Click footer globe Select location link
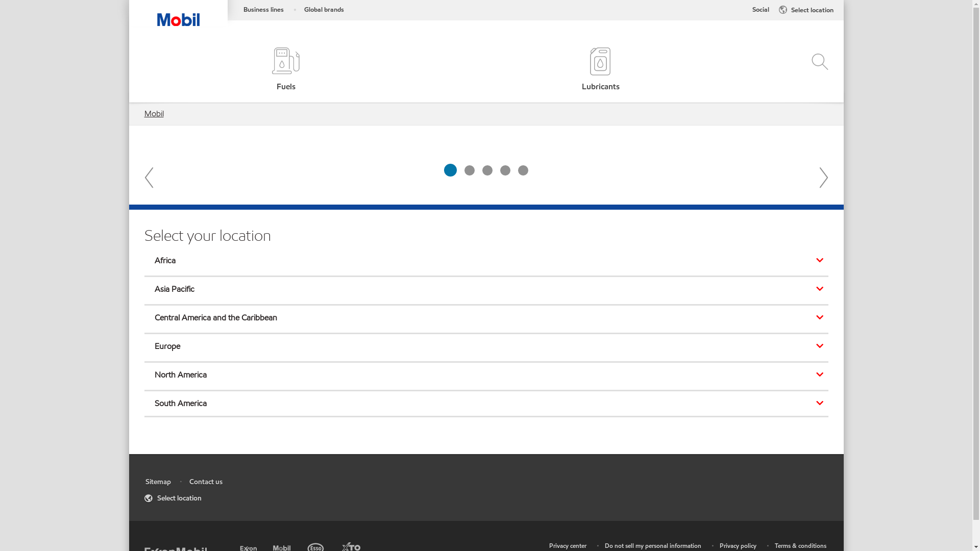This screenshot has width=980, height=551. [x=173, y=498]
